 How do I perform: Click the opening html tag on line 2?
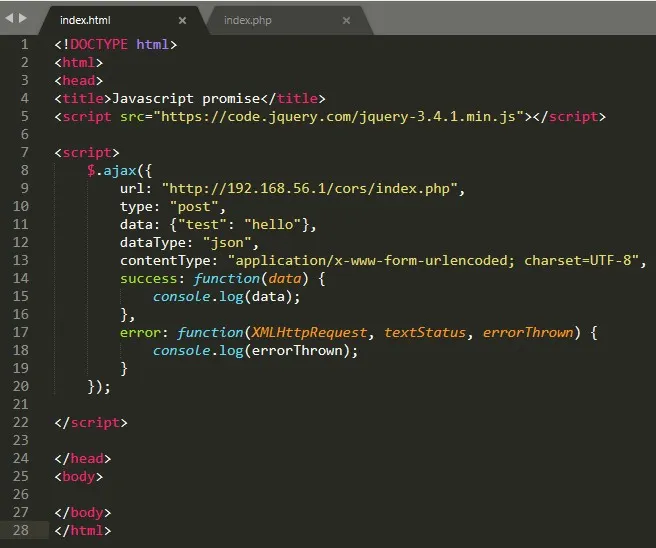click(79, 62)
